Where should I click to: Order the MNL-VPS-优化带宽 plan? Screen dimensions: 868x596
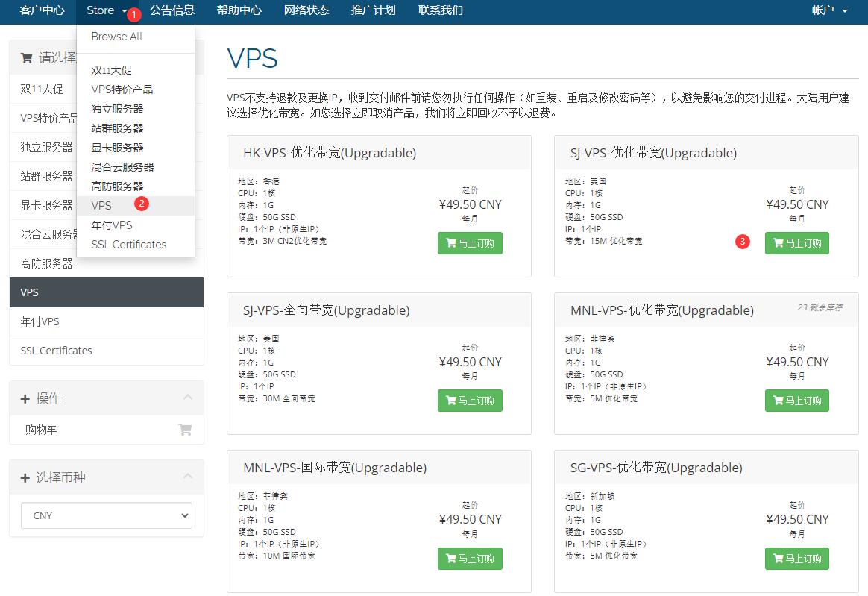tap(796, 401)
